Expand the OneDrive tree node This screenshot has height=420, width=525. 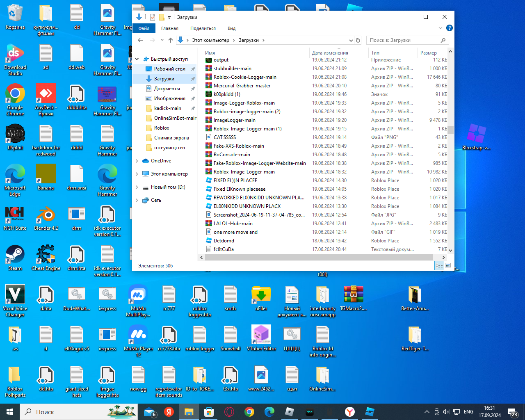pyautogui.click(x=137, y=161)
